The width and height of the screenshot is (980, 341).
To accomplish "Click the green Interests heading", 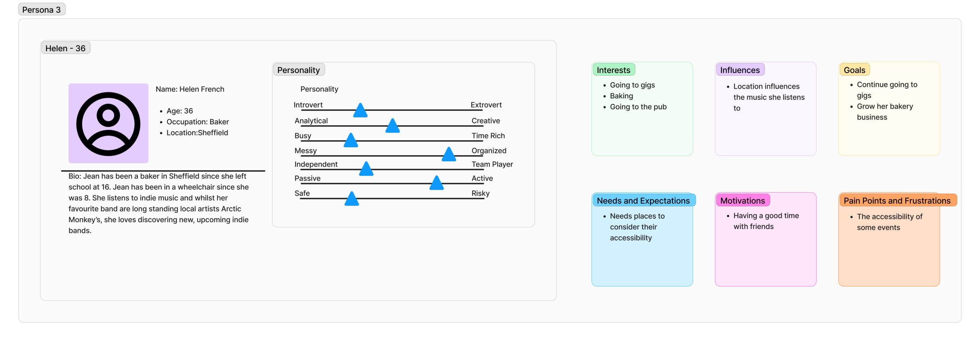I will [x=613, y=70].
